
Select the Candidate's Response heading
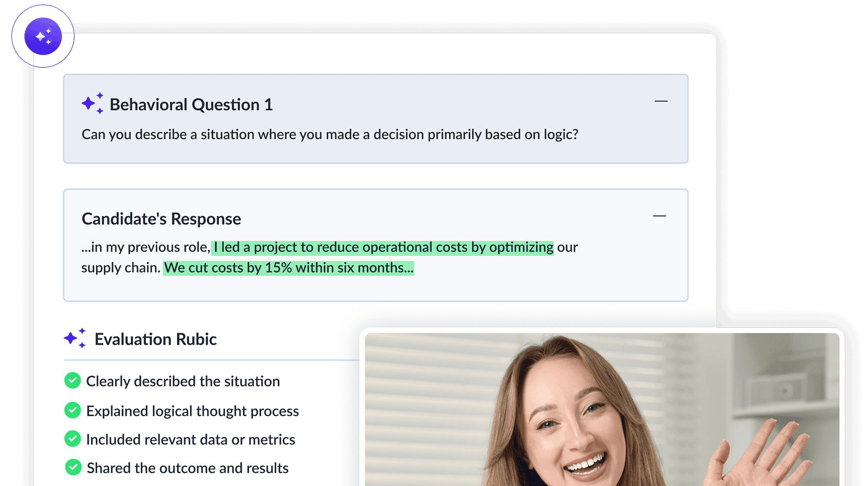click(161, 219)
